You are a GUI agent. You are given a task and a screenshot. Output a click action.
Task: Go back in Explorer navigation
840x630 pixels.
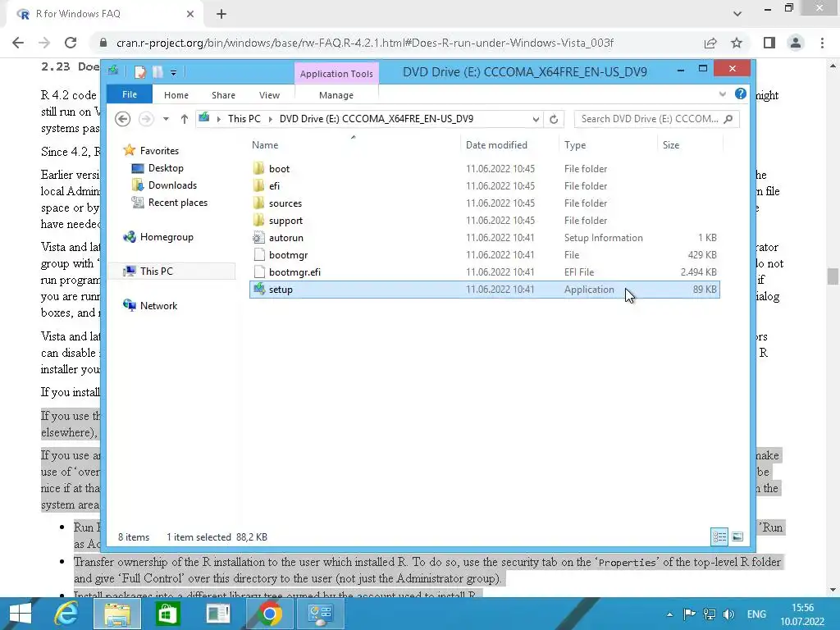point(123,119)
